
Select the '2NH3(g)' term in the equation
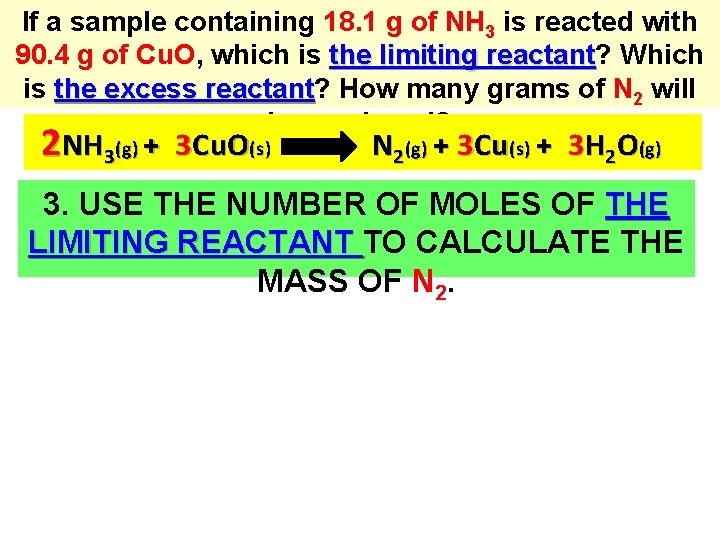pos(90,146)
